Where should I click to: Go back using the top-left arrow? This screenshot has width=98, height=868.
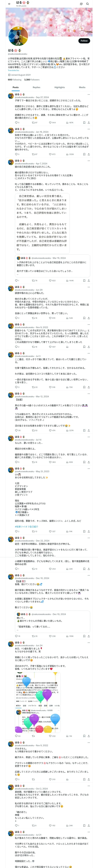[9, 4]
